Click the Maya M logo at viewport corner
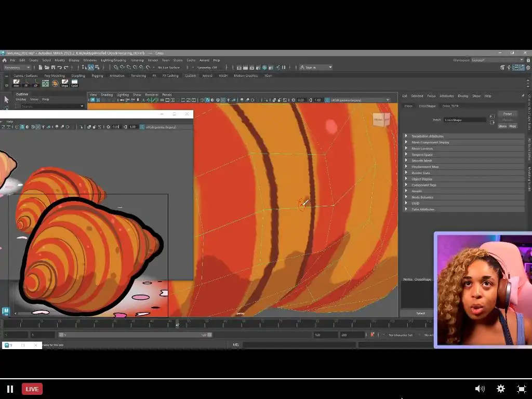Image resolution: width=532 pixels, height=399 pixels. (5, 311)
